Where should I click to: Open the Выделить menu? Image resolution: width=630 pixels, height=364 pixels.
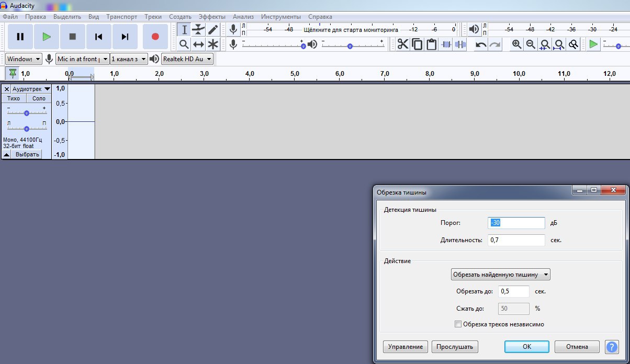[67, 17]
